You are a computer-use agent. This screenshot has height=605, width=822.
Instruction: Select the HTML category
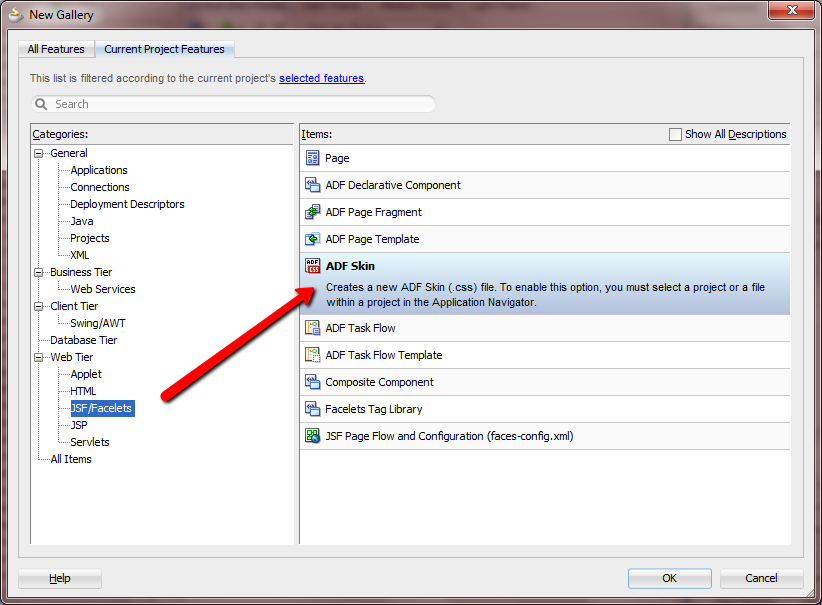[83, 391]
